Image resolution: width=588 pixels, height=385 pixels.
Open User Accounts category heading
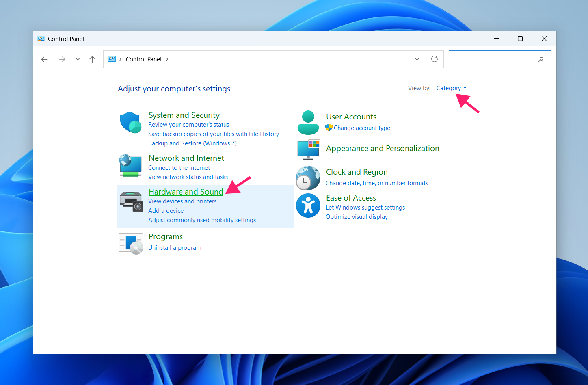[x=351, y=117]
